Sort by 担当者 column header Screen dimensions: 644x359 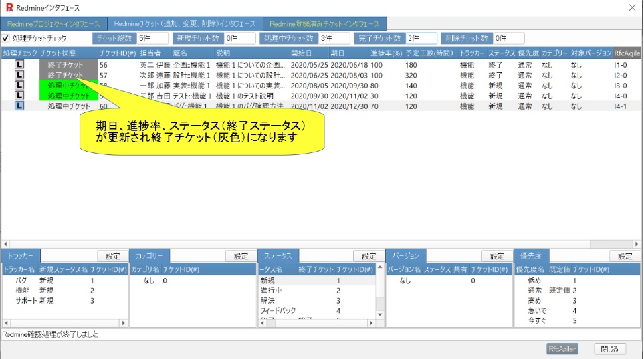(150, 53)
